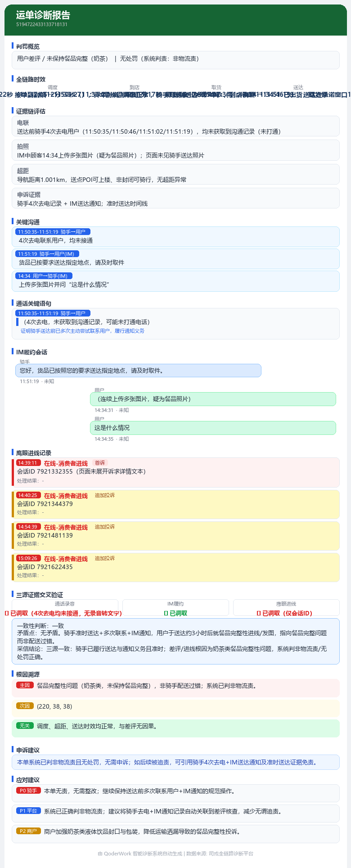Click the 11:50:35-11:51:19 tag under 通话关键语句
The height and width of the screenshot is (868, 351).
tap(53, 313)
